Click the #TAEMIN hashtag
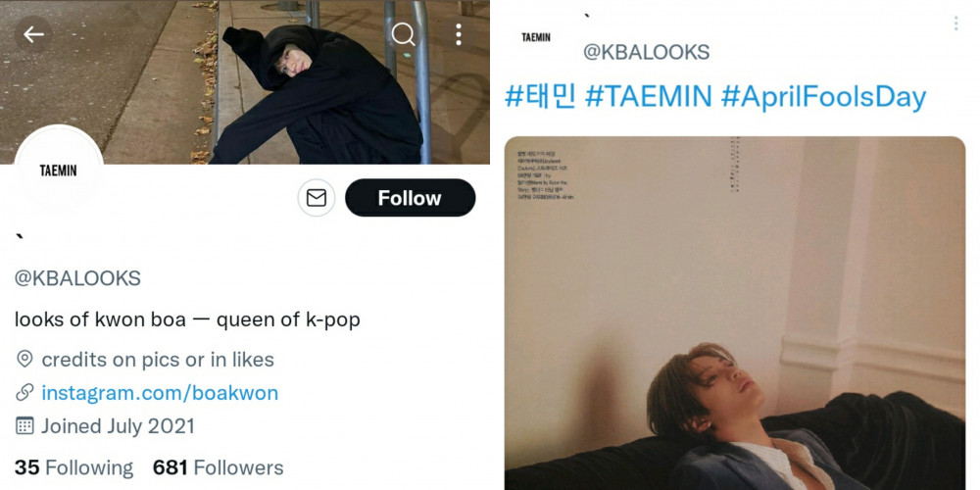Screen dimensions: 980x490 648,97
